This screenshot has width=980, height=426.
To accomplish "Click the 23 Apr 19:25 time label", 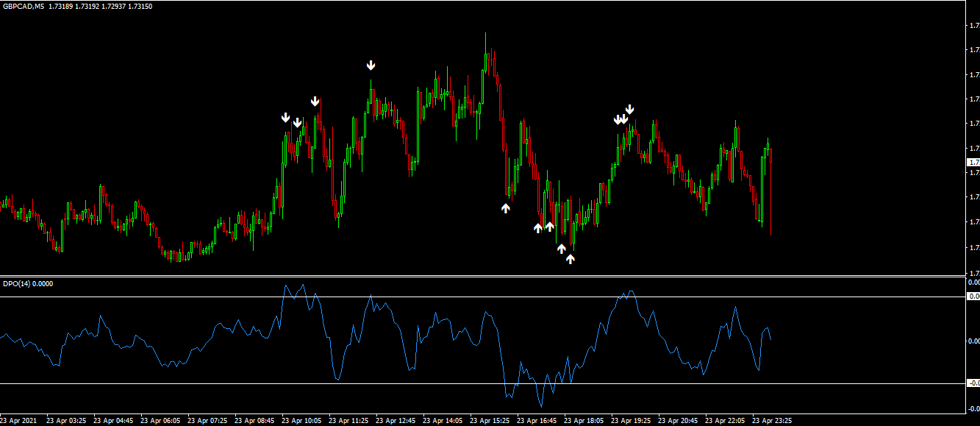I will [631, 422].
